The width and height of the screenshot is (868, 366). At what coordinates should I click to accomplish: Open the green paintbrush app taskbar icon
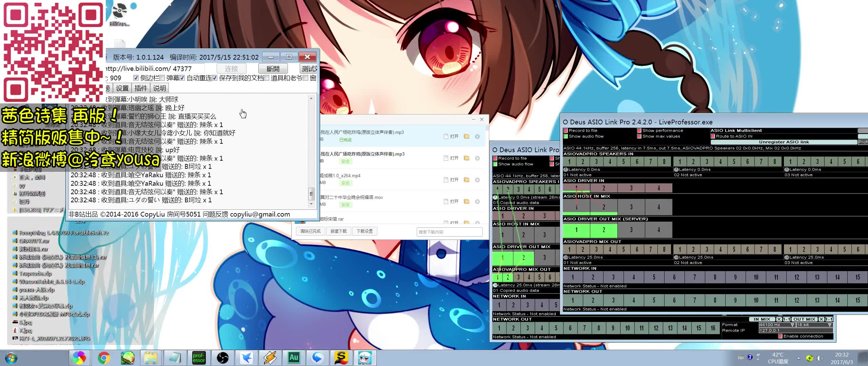click(127, 358)
